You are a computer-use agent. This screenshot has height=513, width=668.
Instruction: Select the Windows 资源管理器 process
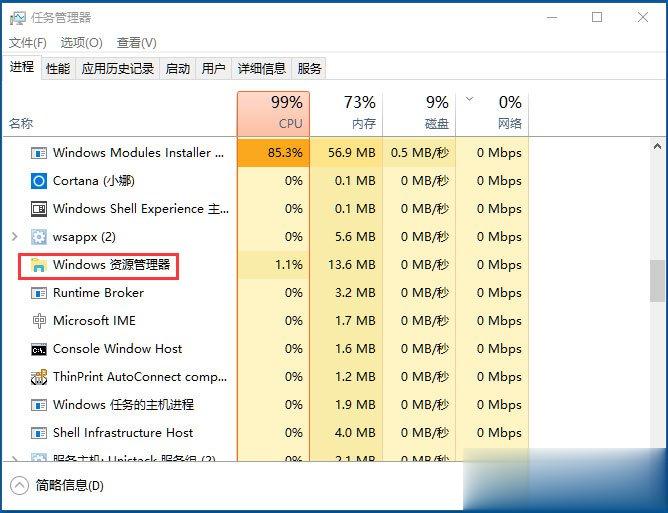tap(112, 265)
